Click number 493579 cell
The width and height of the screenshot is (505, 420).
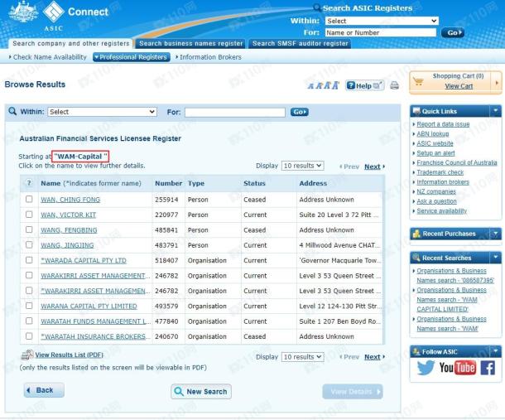166,307
